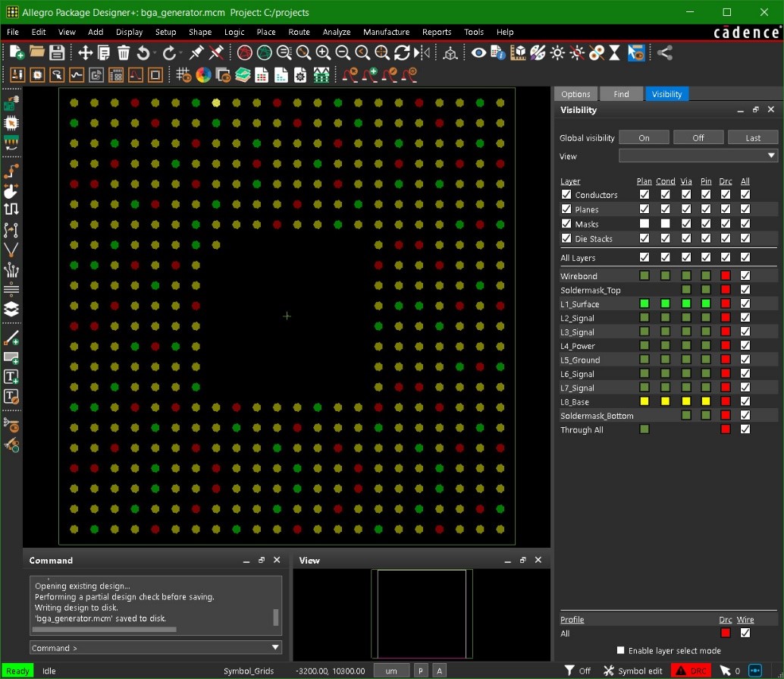Open the Route menu
The image size is (784, 679).
pos(299,32)
